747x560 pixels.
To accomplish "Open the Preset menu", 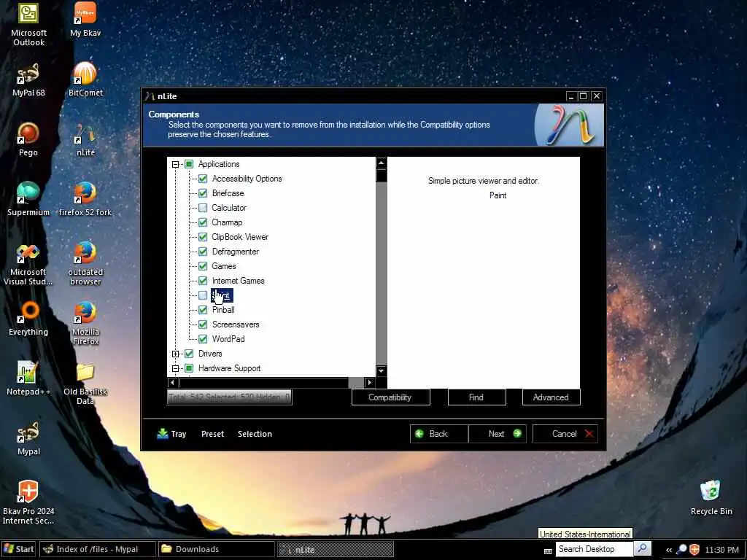I will (x=212, y=434).
